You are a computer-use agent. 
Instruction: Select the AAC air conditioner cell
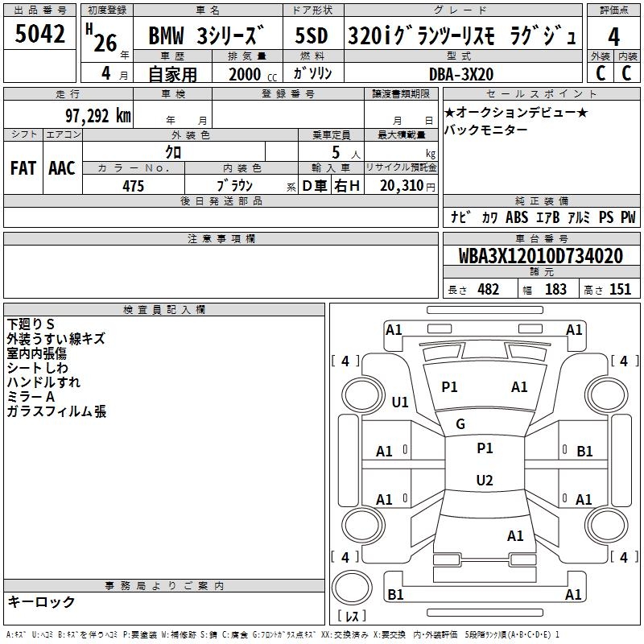[62, 167]
